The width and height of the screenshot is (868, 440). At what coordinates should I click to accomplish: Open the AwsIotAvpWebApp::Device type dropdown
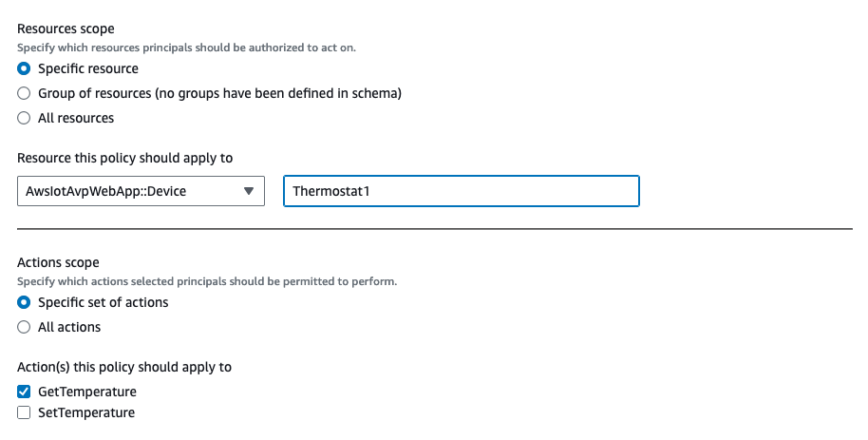(131, 191)
